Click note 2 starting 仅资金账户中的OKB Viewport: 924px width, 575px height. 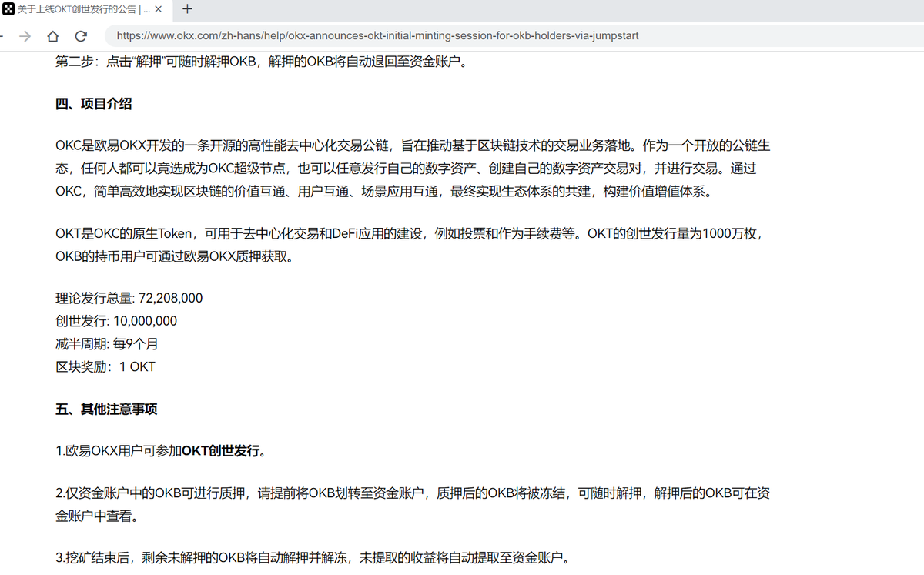coord(413,505)
